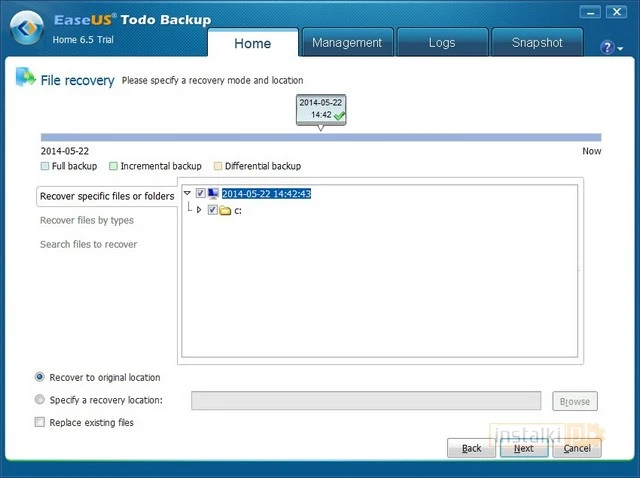Screen dimensions: 640x478
Task: Click the File recovery header icon
Action: click(26, 77)
